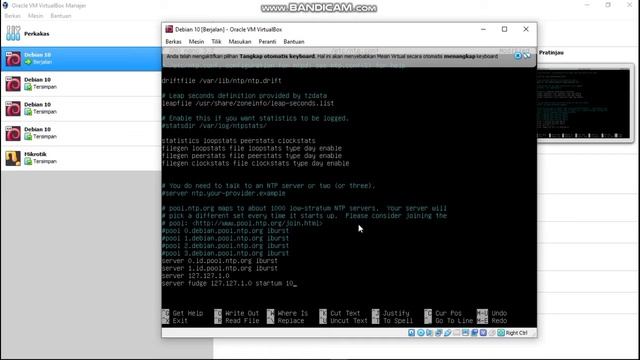The height and width of the screenshot is (360, 640).
Task: Open the Berkas menu in Debian 10 window
Action: coord(173,42)
